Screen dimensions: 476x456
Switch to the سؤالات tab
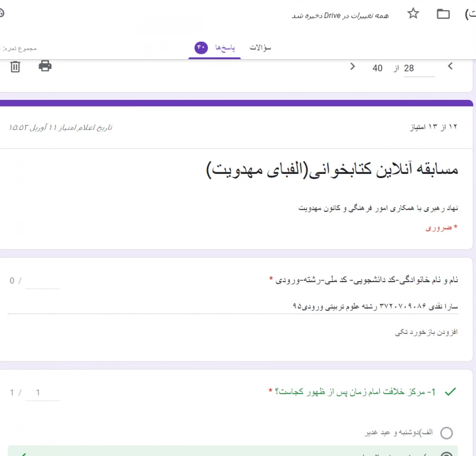coord(260,46)
